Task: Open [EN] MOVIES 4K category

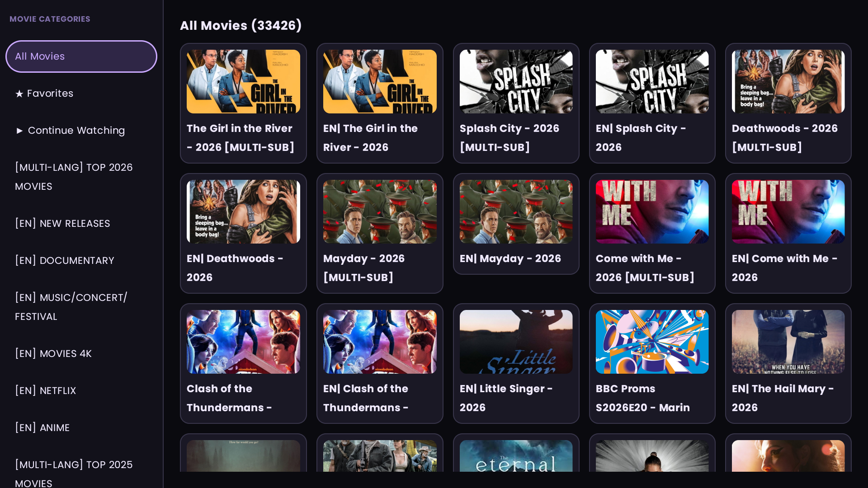Action: pos(81,354)
